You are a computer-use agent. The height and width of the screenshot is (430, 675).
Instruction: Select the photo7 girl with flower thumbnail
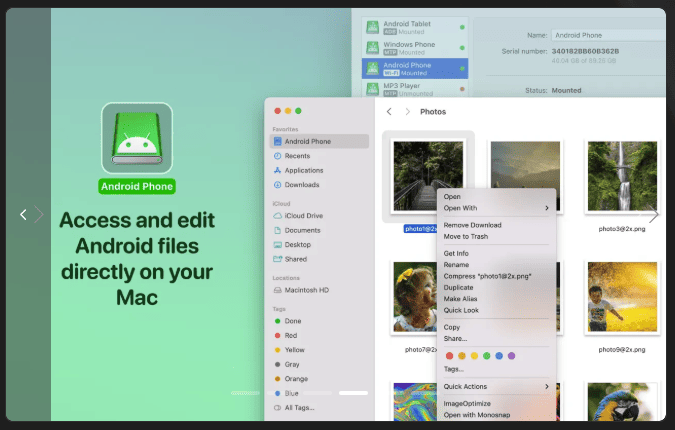point(414,297)
